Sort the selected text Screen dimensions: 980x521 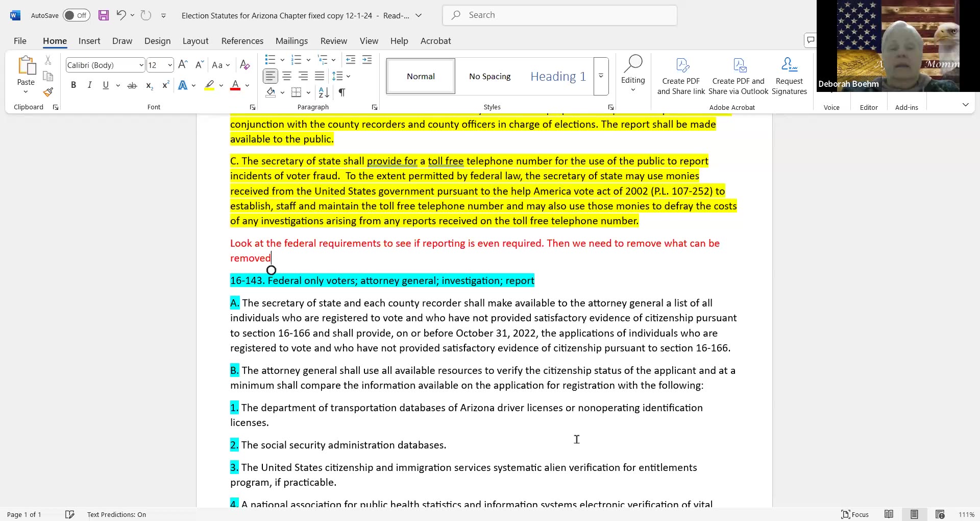(323, 92)
